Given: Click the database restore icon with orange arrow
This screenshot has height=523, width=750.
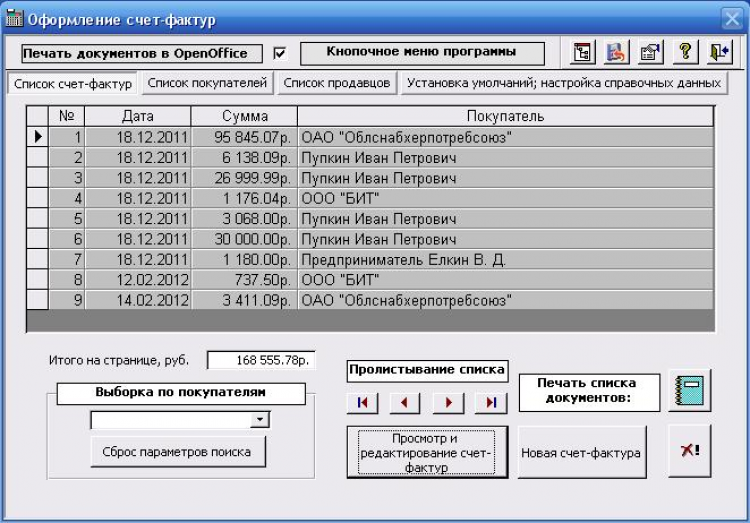Looking at the screenshot, I should click(x=616, y=52).
